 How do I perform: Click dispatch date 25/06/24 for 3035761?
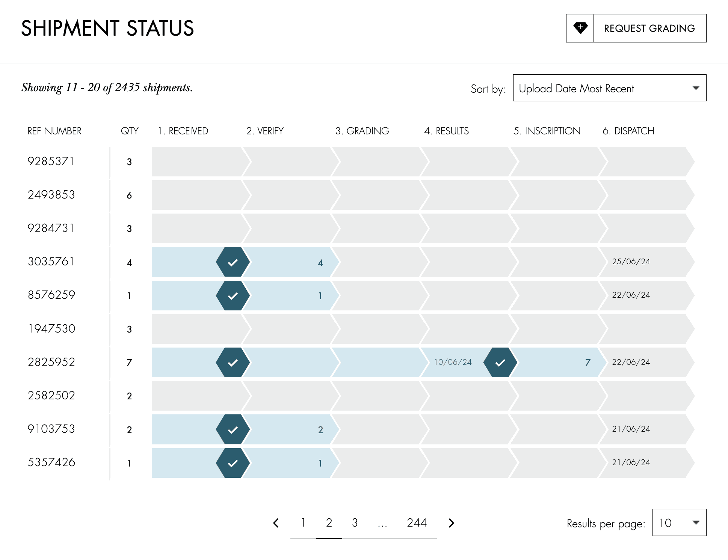[631, 262]
